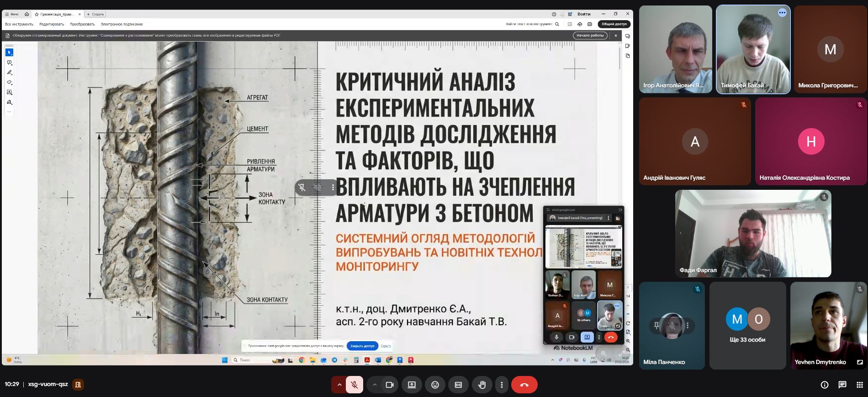This screenshot has width=868, height=397.
Task: Show more Acrobat quick tools (three dots)
Action: [x=9, y=112]
